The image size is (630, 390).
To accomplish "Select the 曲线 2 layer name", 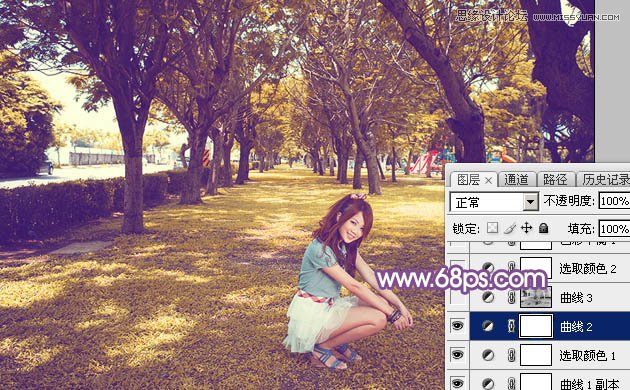I will click(576, 327).
